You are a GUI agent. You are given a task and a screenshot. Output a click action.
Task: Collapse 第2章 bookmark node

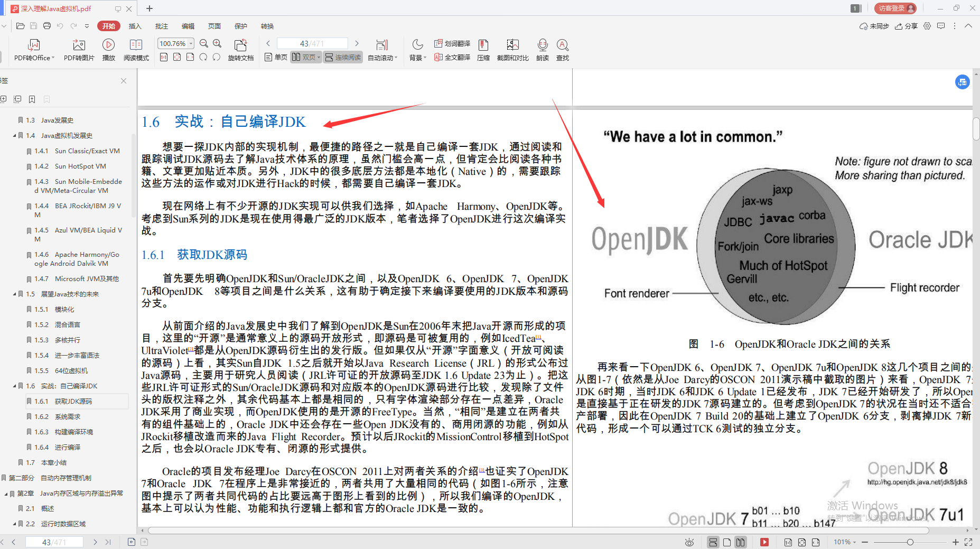pos(6,494)
